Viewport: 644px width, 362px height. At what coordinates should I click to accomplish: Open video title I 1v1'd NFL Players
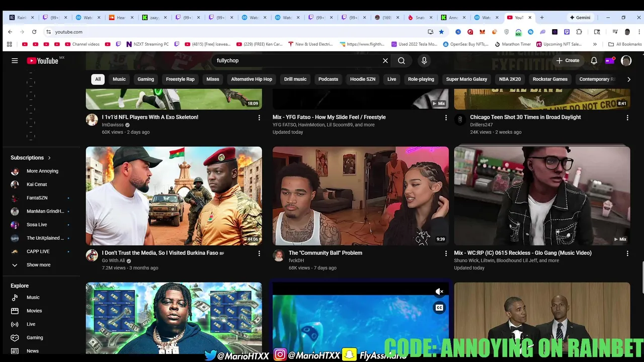150,117
